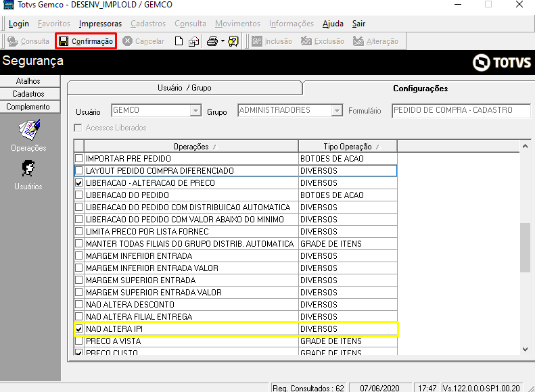Image resolution: width=535 pixels, height=392 pixels.
Task: Click the copy document toolbar icon
Action: 194,41
